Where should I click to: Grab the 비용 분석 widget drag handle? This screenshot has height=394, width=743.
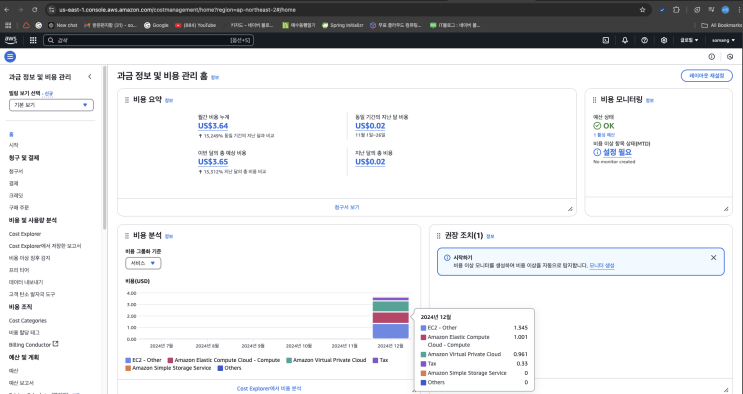pos(127,236)
